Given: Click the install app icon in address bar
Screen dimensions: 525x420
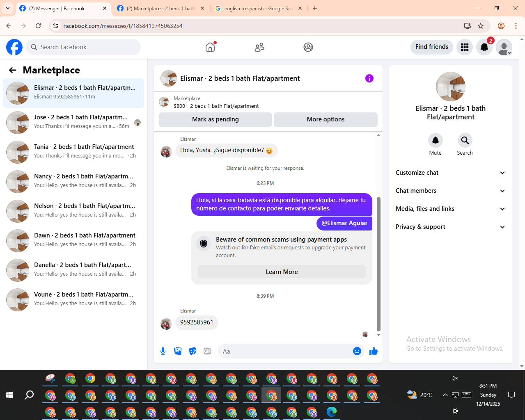Looking at the screenshot, I should pos(468,26).
